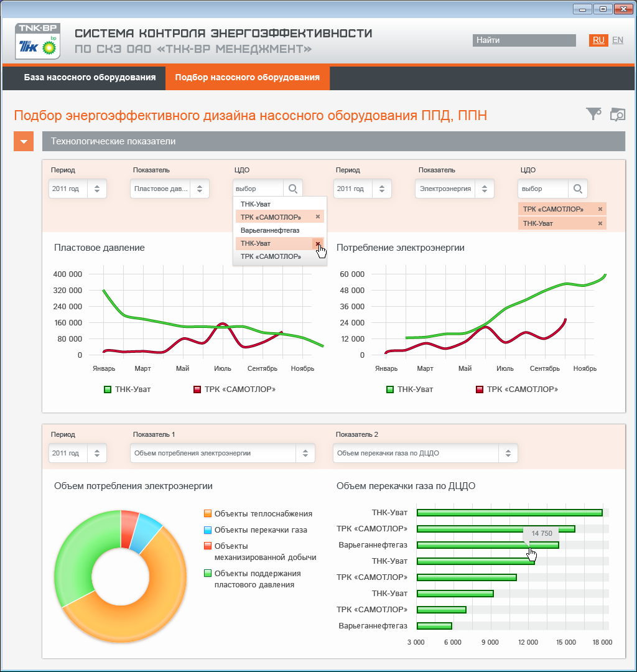Remove ТНК-Уват tag in right ЦДО
Viewport: 637px width, 672px height.
[x=600, y=223]
